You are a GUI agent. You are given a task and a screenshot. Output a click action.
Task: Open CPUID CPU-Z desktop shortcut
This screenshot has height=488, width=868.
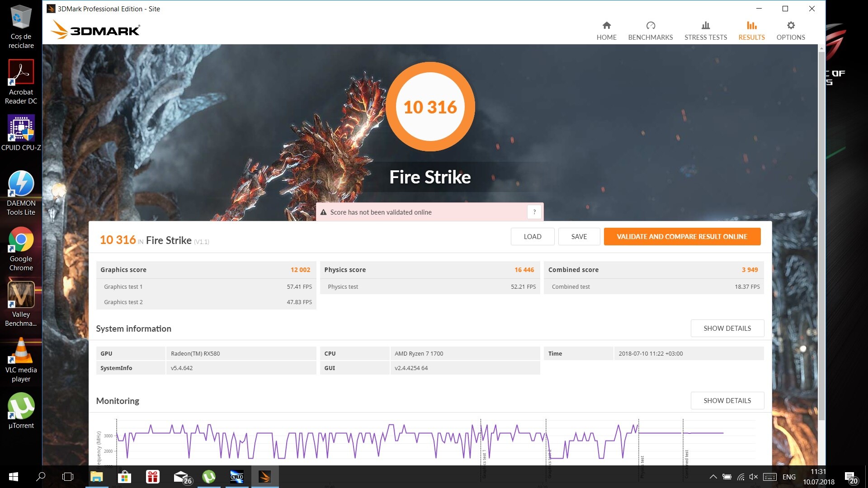(21, 133)
